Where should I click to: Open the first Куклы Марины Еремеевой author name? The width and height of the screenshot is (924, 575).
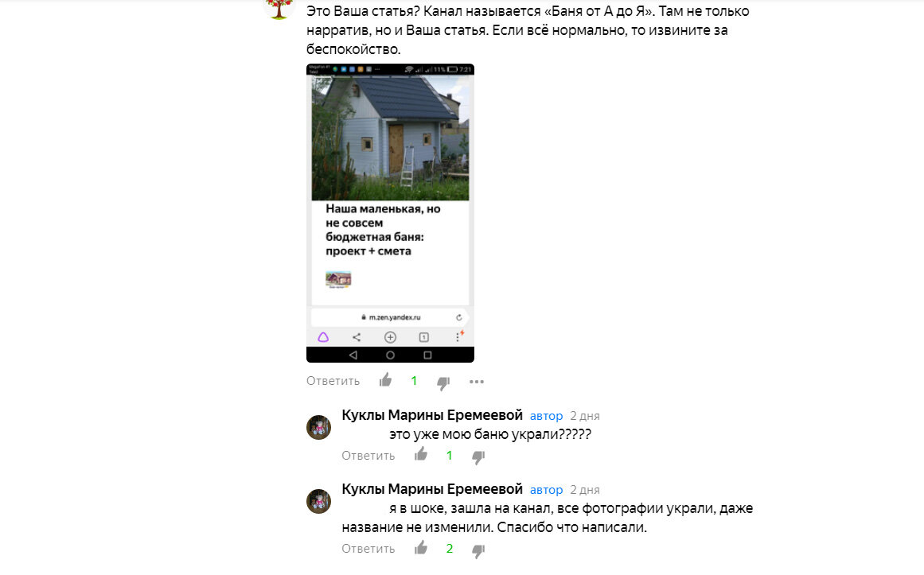coord(432,415)
